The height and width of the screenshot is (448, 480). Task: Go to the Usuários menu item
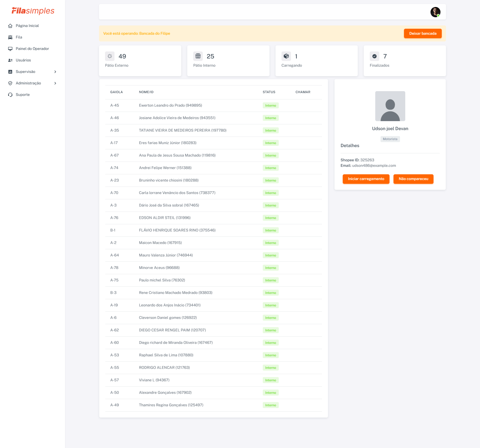(23, 60)
